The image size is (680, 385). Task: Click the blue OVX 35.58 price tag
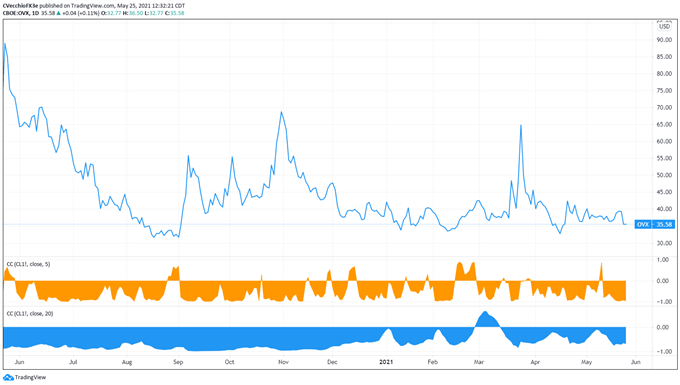click(654, 224)
